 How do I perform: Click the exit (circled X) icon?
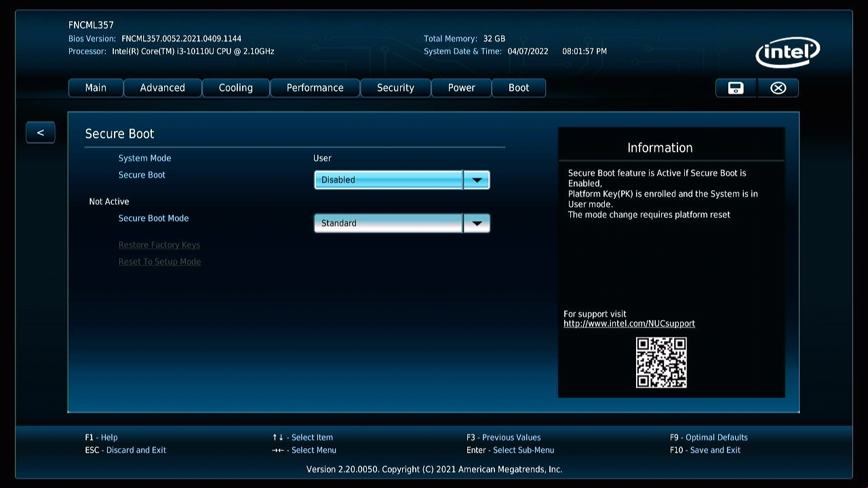(x=778, y=88)
